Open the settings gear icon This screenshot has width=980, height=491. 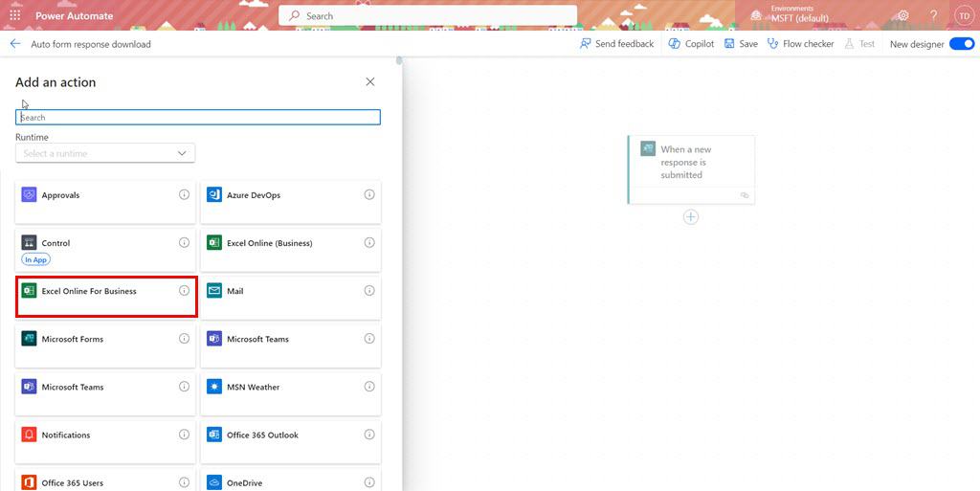click(x=902, y=15)
